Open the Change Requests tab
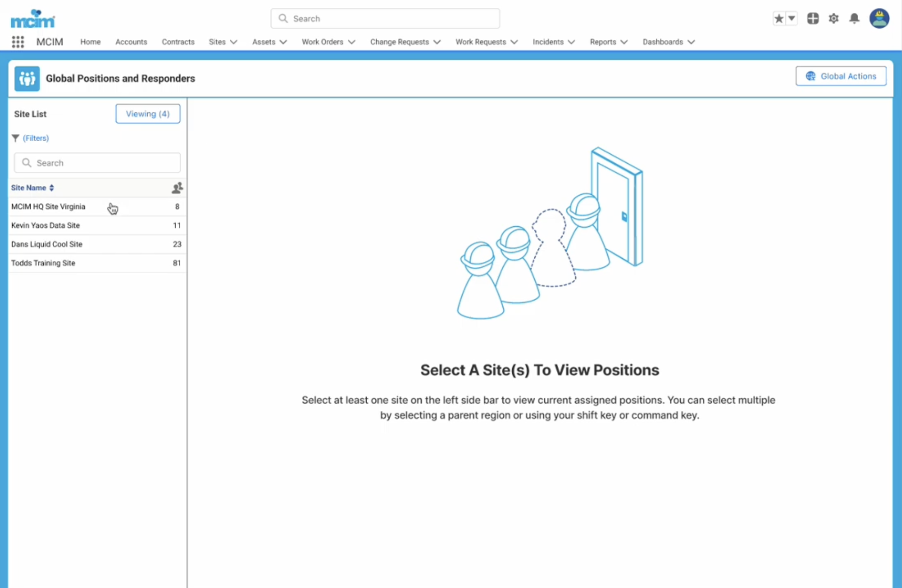 400,42
